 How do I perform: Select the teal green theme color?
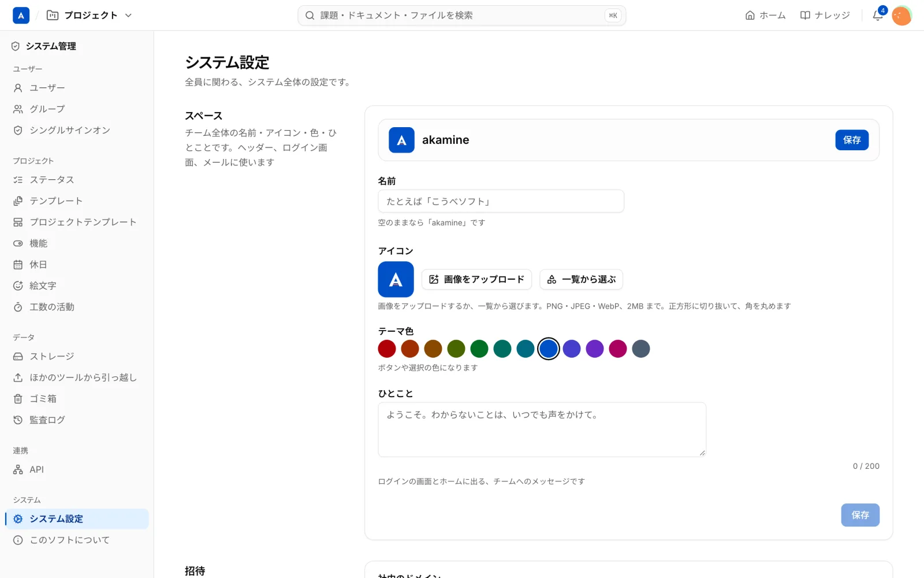(502, 349)
